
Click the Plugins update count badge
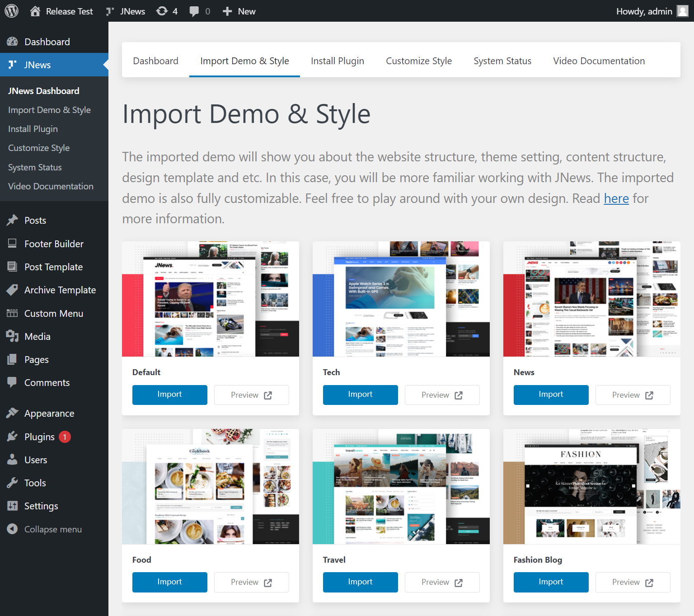click(65, 437)
